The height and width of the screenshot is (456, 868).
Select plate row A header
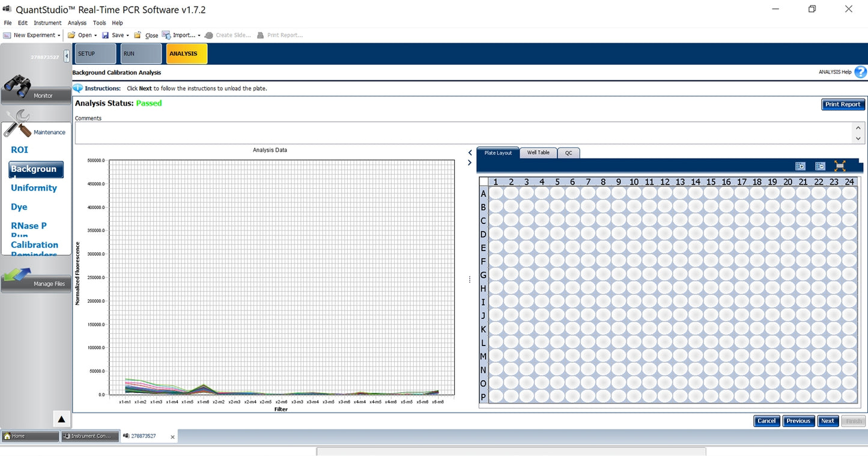pyautogui.click(x=483, y=193)
